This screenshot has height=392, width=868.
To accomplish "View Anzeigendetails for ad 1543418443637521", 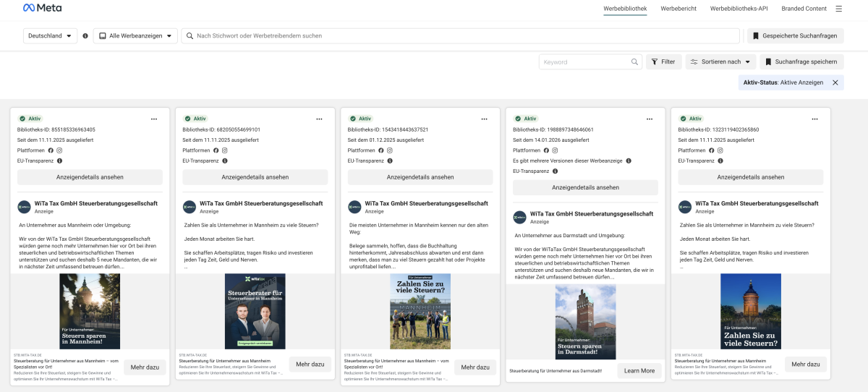I will click(420, 177).
